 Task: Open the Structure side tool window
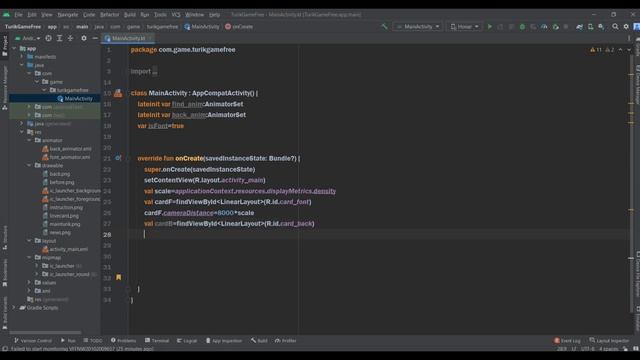coord(4,238)
